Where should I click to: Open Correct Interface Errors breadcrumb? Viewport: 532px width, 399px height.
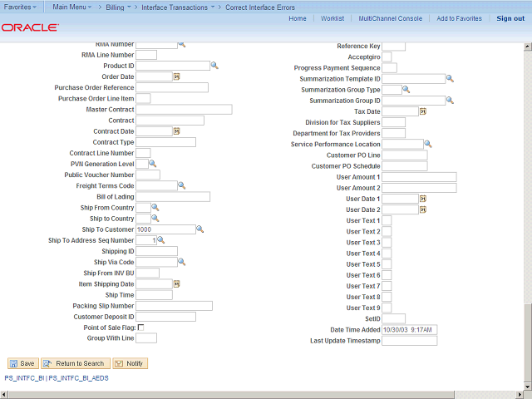point(260,7)
